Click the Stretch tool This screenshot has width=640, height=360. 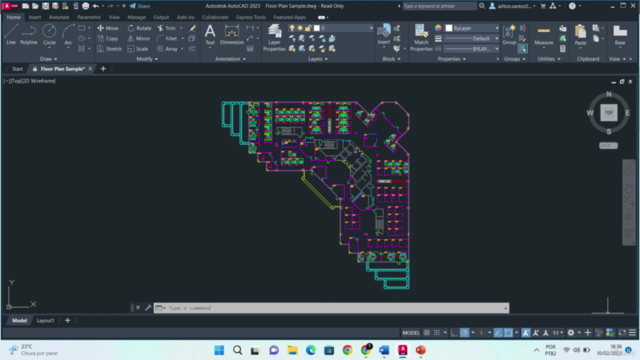click(109, 49)
